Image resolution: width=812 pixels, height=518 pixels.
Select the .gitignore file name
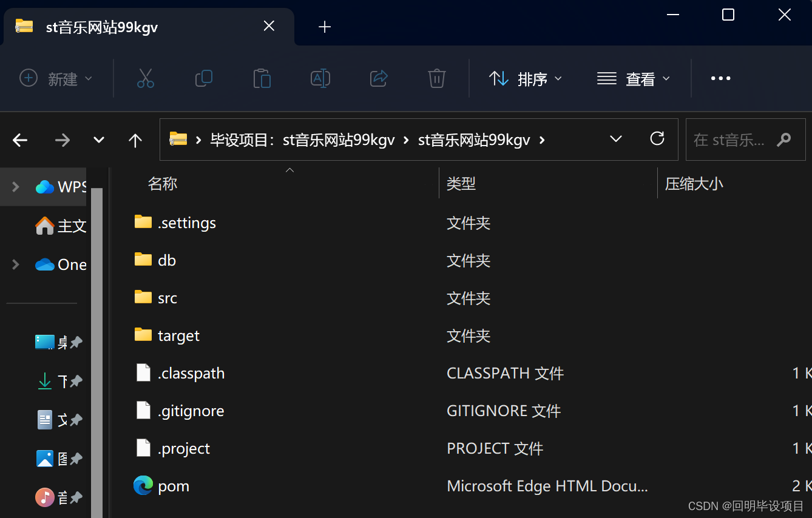(191, 411)
